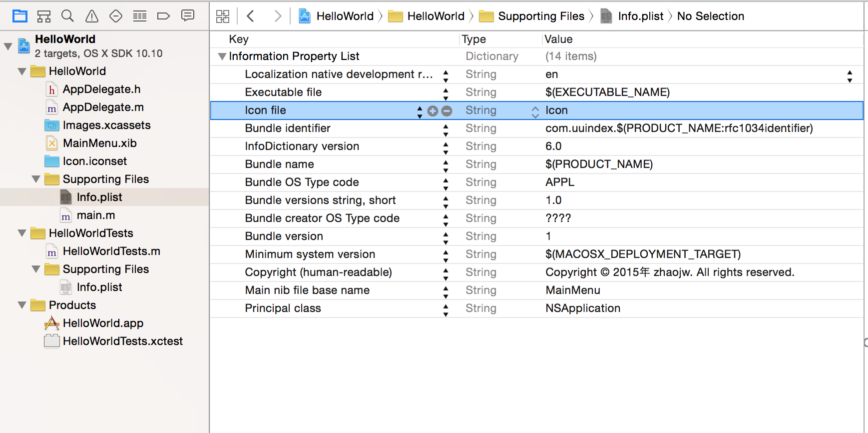
Task: Show the Debug navigator
Action: (x=140, y=16)
